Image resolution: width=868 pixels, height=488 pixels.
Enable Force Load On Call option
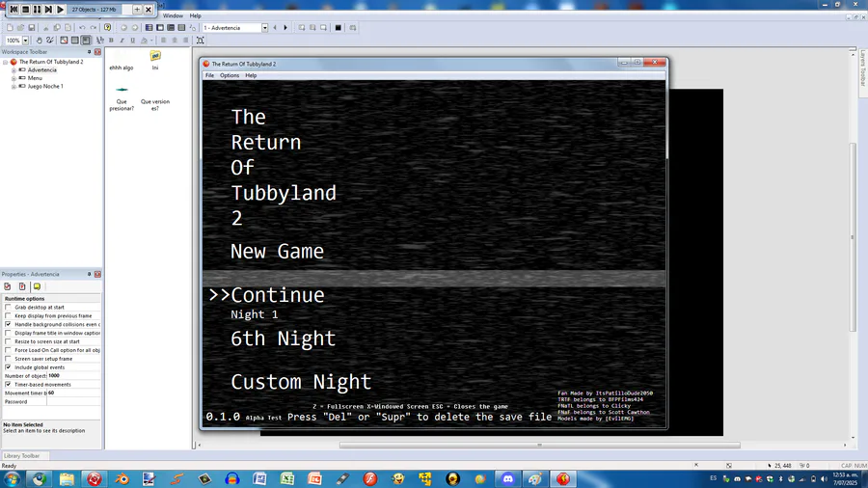coord(8,350)
